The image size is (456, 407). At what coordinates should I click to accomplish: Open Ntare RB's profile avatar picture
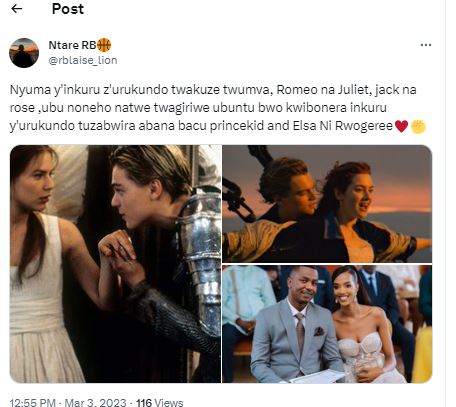tap(24, 53)
